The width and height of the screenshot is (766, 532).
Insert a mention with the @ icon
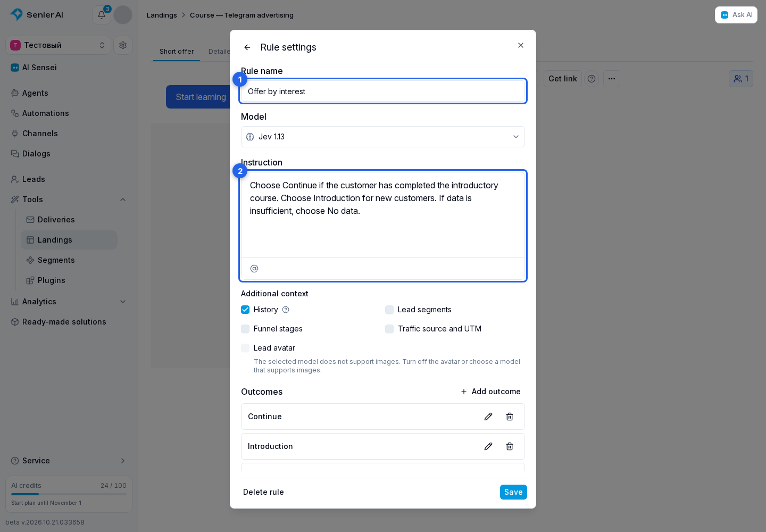click(254, 269)
